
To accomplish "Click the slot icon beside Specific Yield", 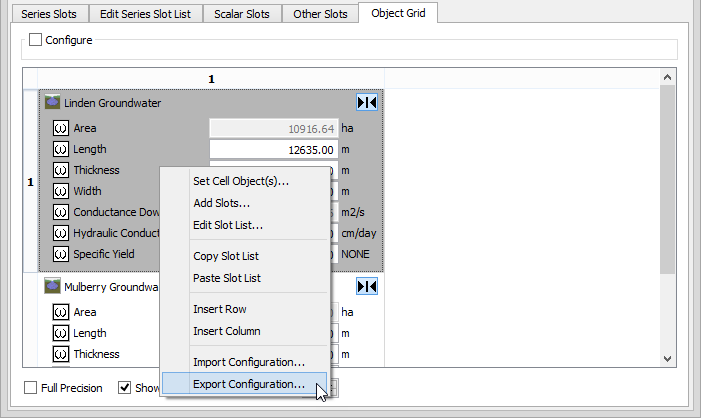I will point(60,254).
